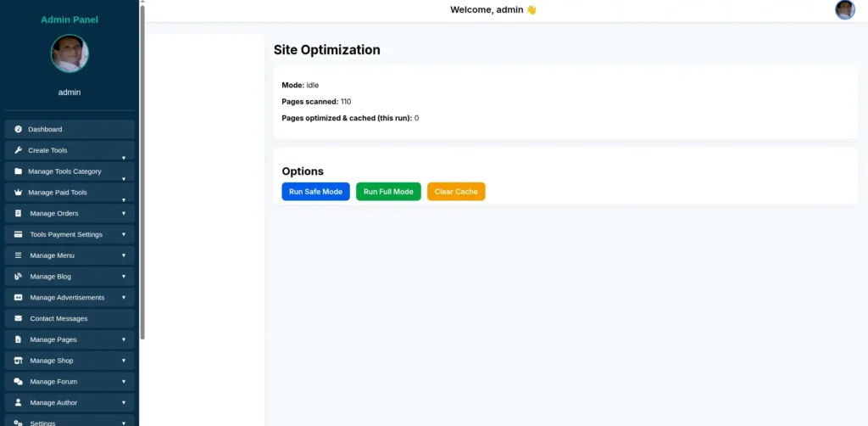Viewport: 868px width, 426px height.
Task: Click the Settings gears icon
Action: pyautogui.click(x=19, y=423)
